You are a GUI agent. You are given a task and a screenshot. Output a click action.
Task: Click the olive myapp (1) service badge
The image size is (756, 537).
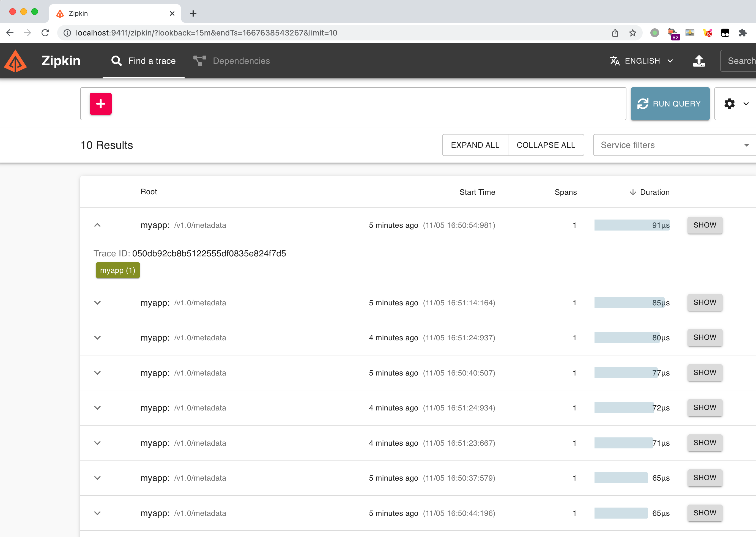pos(118,270)
